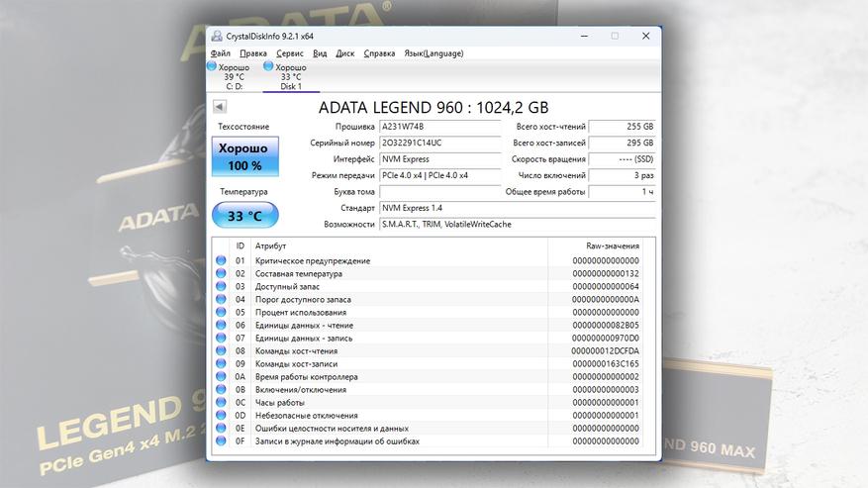The image size is (868, 488).
Task: Open the Сервис menu
Action: [x=290, y=53]
